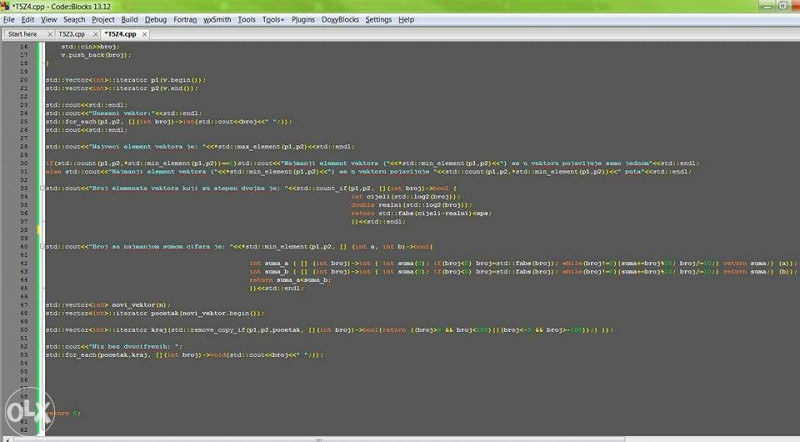Click the 'Najveci element vektora je' line
The width and height of the screenshot is (800, 442).
[x=200, y=146]
